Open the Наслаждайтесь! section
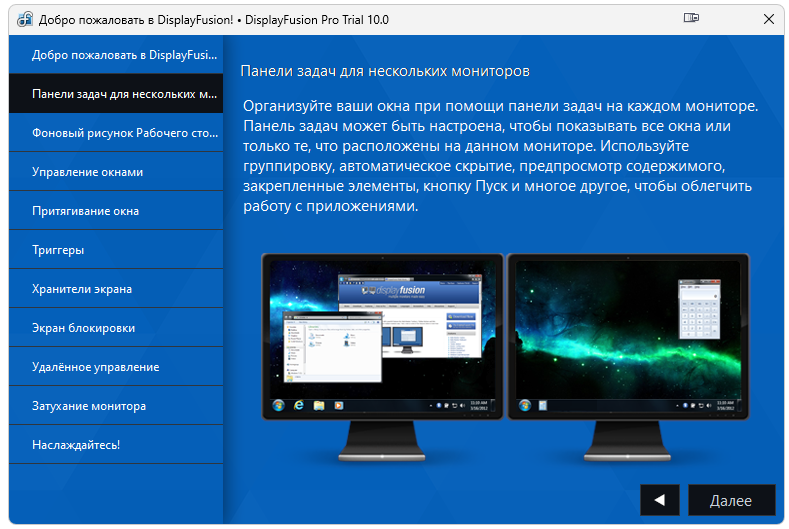789x529 pixels. pyautogui.click(x=116, y=444)
